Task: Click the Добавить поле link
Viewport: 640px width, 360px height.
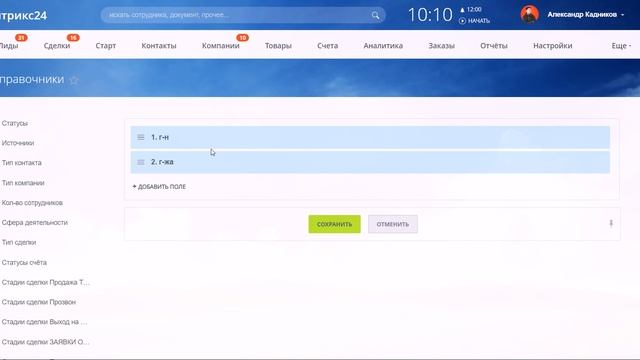Action: [x=159, y=187]
